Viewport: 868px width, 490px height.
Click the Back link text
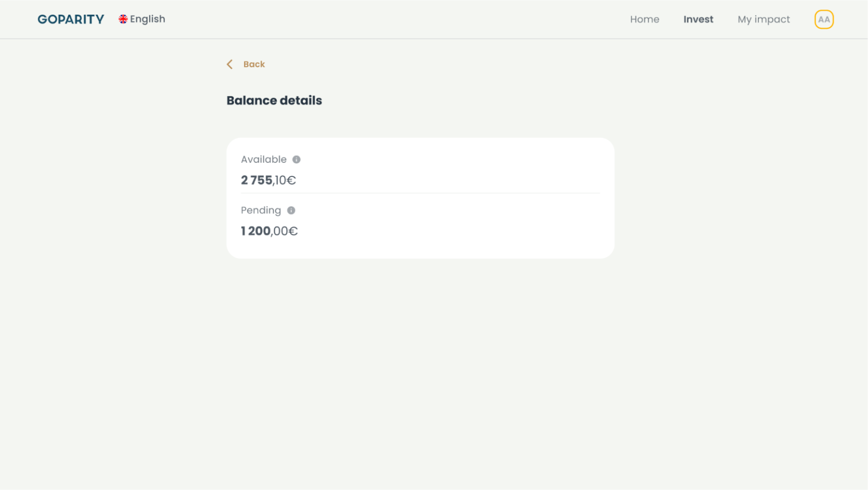[254, 64]
